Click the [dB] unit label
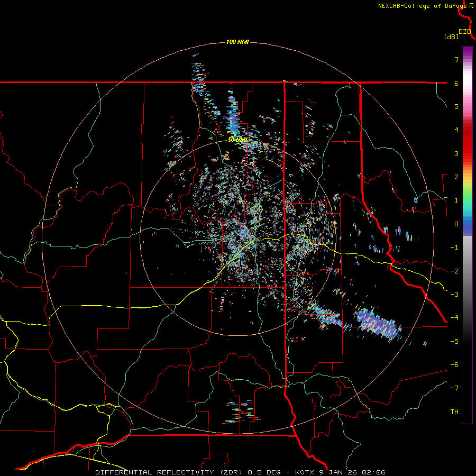 click(451, 36)
